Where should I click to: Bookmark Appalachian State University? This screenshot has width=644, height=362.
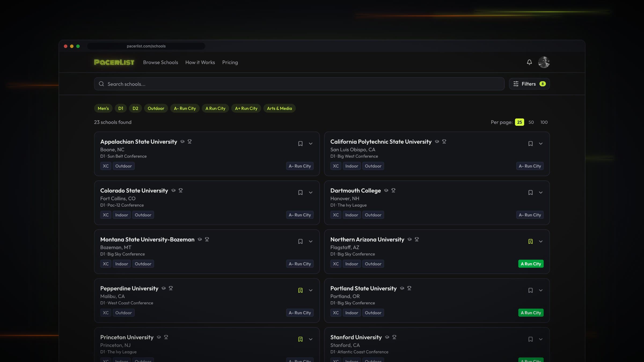300,144
